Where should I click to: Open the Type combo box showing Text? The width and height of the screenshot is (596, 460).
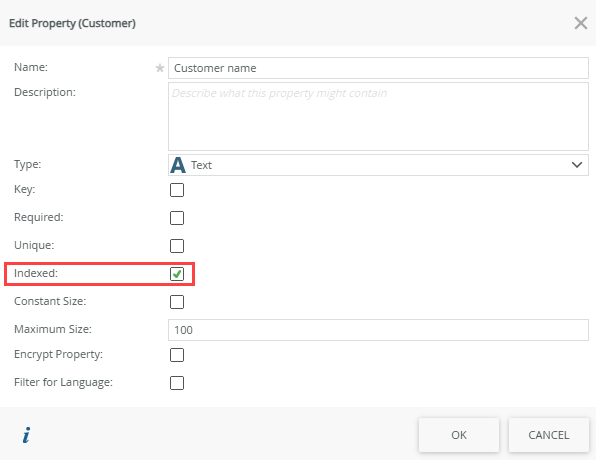(378, 165)
